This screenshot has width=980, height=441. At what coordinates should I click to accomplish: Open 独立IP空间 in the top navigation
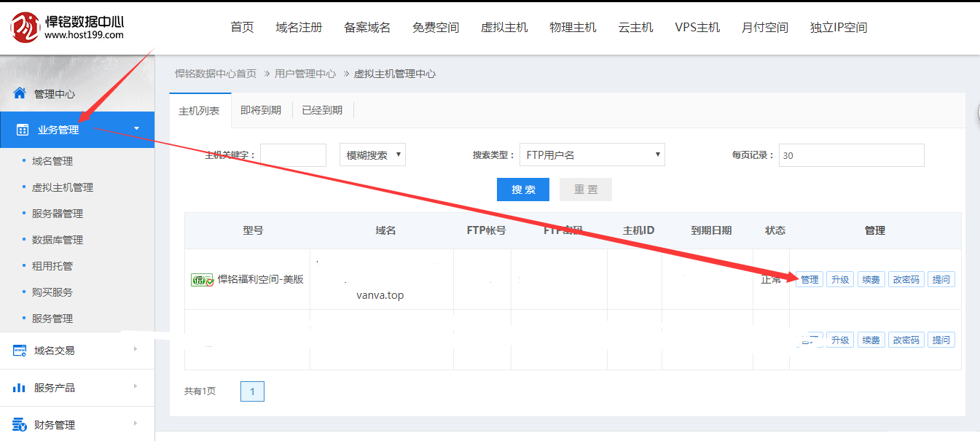(x=839, y=27)
